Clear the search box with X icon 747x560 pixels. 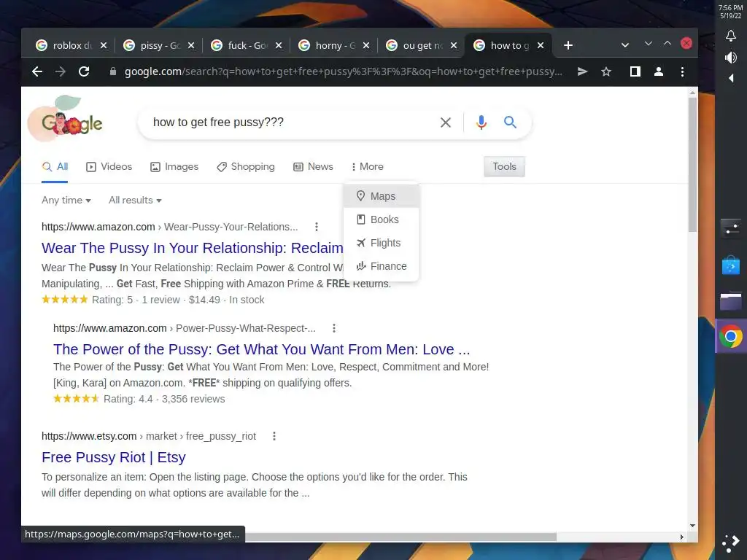tap(446, 122)
